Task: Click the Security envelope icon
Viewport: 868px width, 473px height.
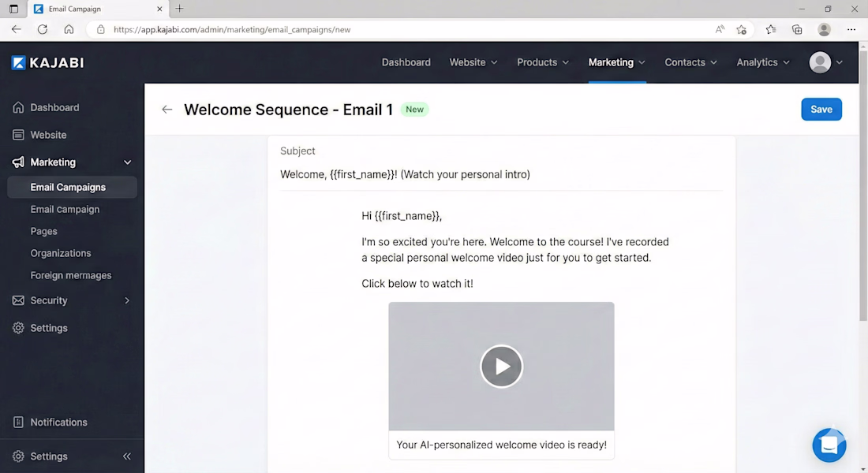Action: [18, 300]
